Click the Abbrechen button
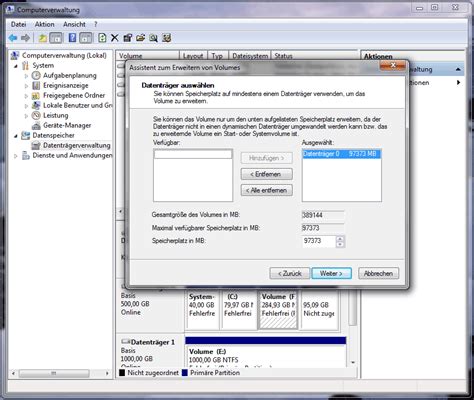 [378, 273]
